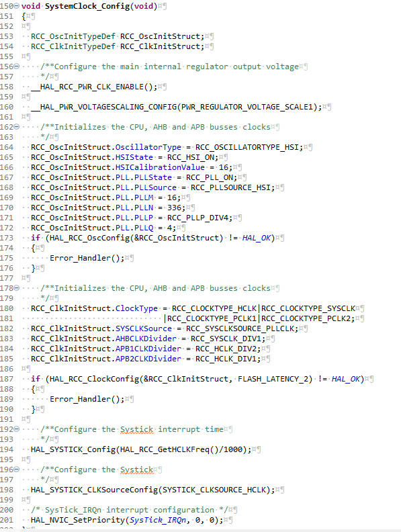Click the APB2CLKDivider field
Screen dimensions: 401x532
pyautogui.click(x=148, y=359)
